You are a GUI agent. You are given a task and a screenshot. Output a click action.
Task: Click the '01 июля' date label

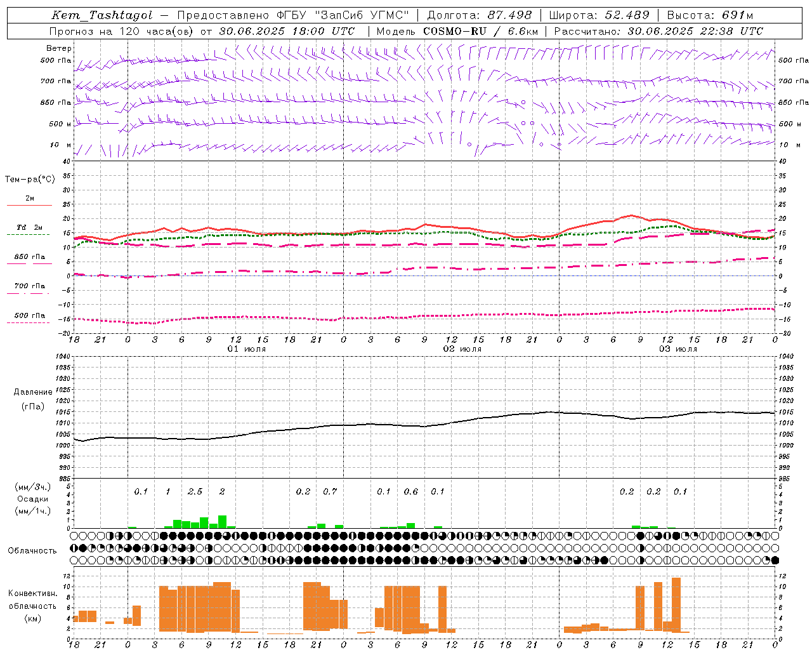coord(247,349)
